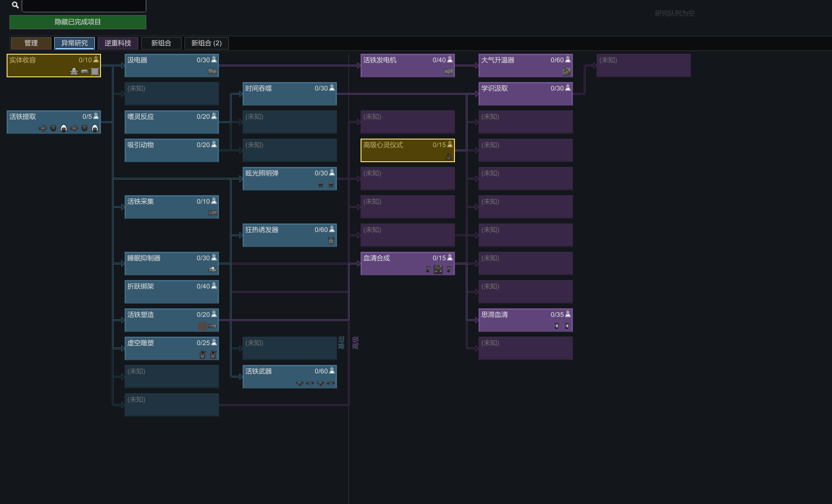Viewport: 832px width, 504px height.
Task: Focus the research search input field
Action: [84, 6]
